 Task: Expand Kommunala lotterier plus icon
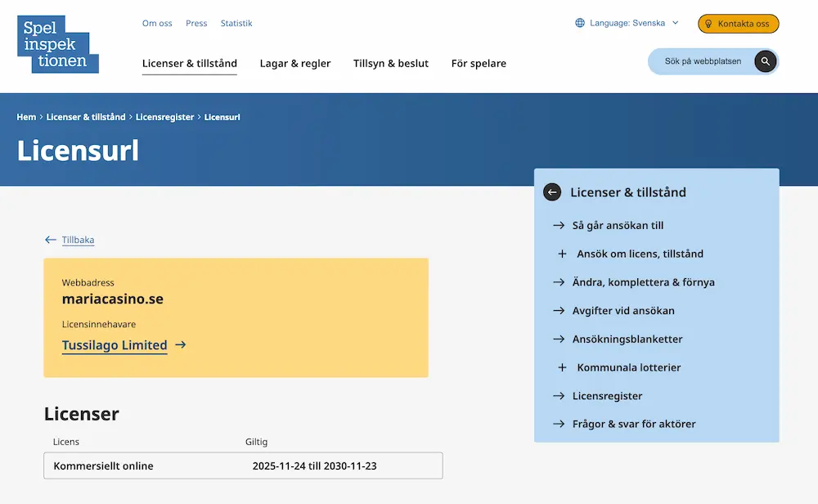tap(563, 368)
